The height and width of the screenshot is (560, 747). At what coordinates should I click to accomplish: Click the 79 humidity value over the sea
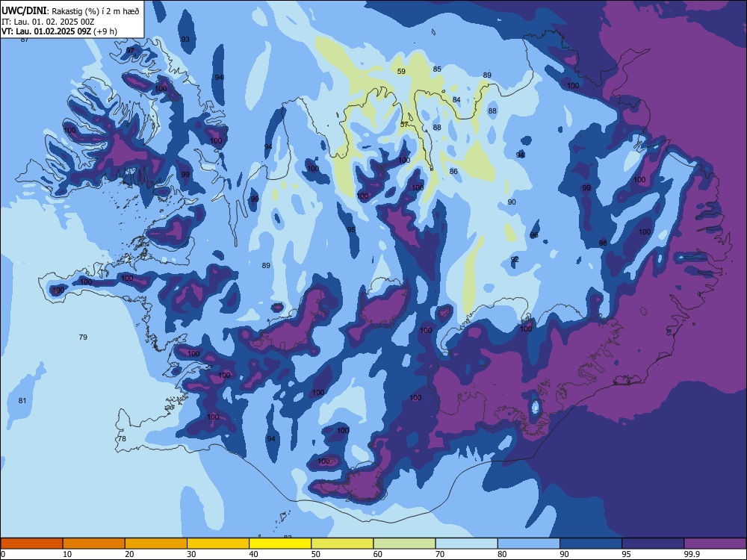pyautogui.click(x=83, y=337)
